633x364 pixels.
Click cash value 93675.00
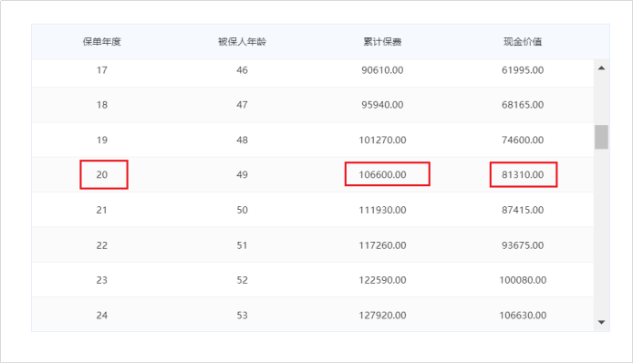523,245
